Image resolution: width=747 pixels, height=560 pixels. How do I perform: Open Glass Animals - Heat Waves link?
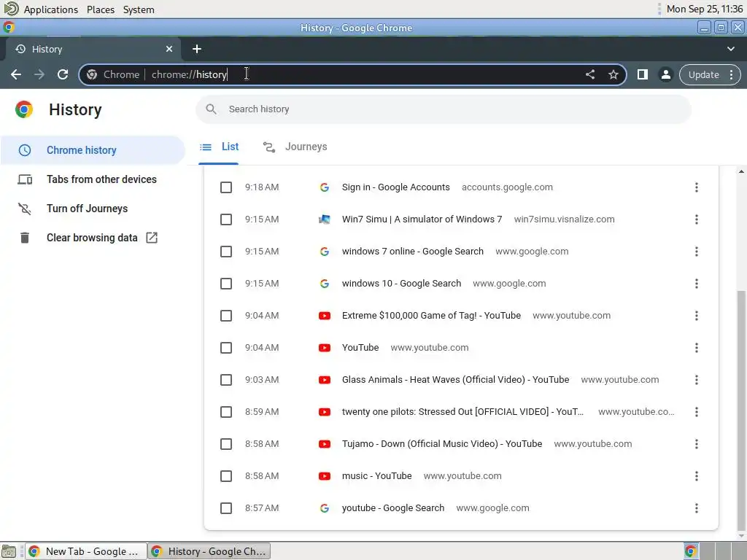pos(455,380)
